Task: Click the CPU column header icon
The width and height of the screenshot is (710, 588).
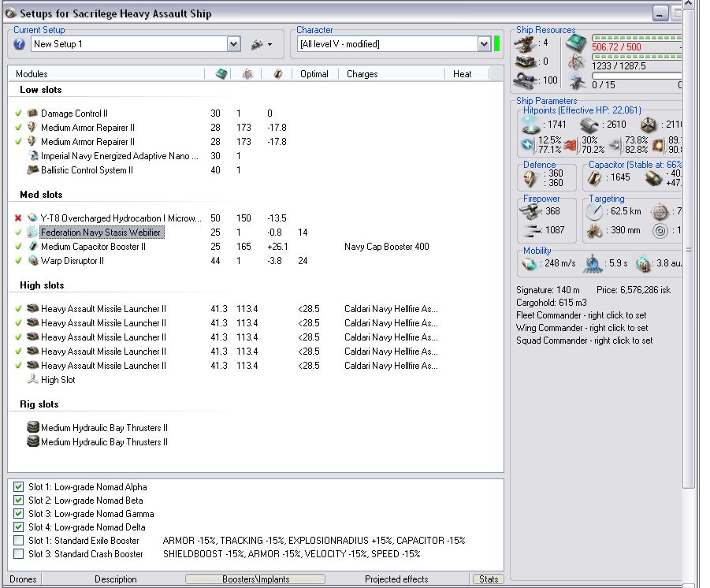Action: point(221,74)
